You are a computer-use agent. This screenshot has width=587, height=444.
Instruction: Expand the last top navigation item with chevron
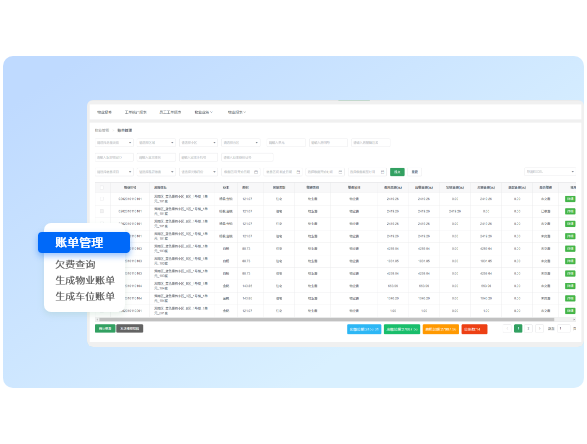click(237, 112)
